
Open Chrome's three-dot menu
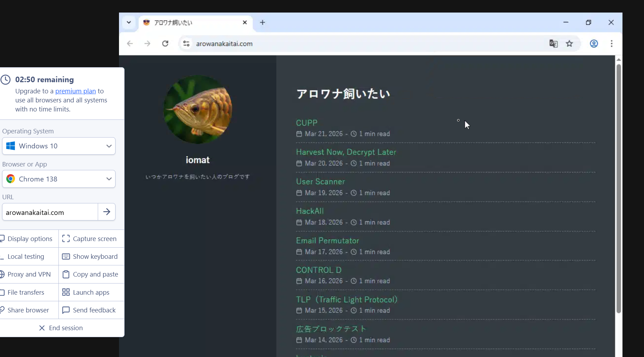coord(611,44)
